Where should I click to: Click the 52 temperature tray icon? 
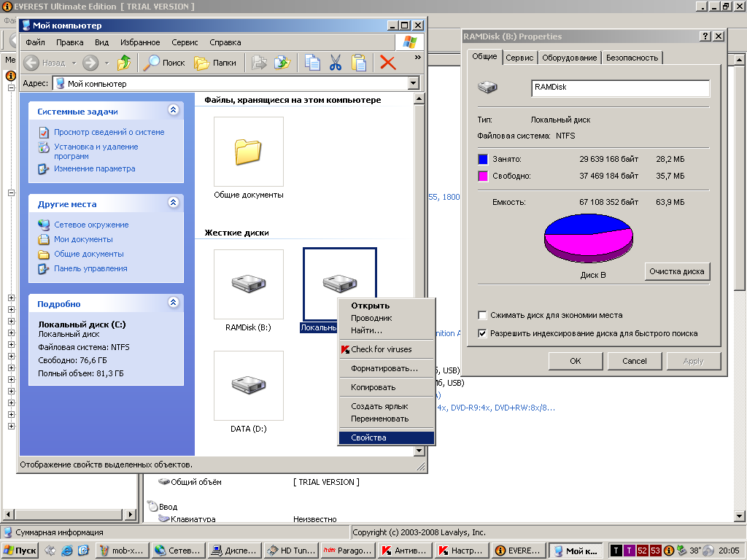(x=642, y=551)
